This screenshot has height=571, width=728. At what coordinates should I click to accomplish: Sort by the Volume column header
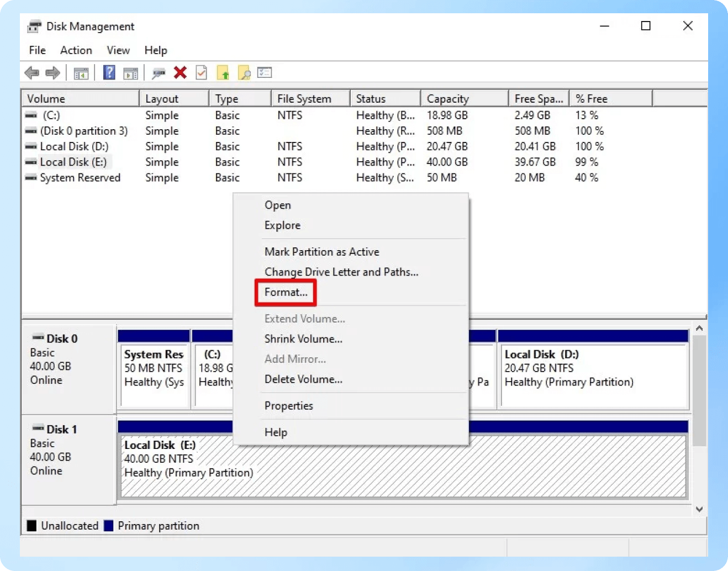[x=81, y=99]
